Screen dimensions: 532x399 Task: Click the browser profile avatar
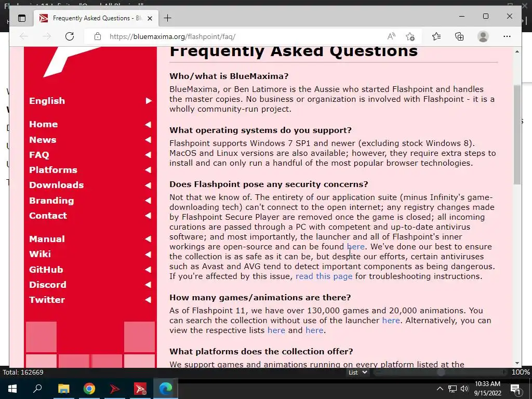(x=483, y=36)
